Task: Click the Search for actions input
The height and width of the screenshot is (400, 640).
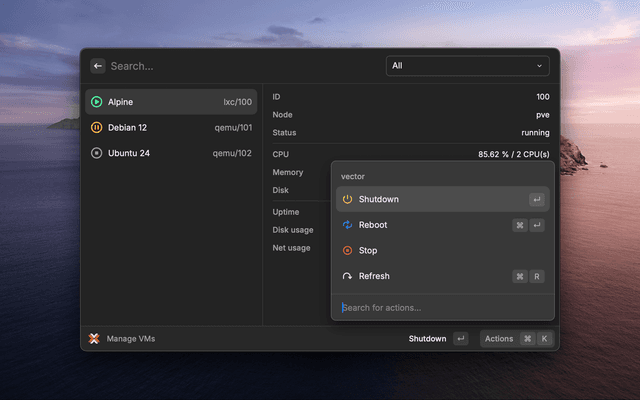Action: tap(440, 307)
